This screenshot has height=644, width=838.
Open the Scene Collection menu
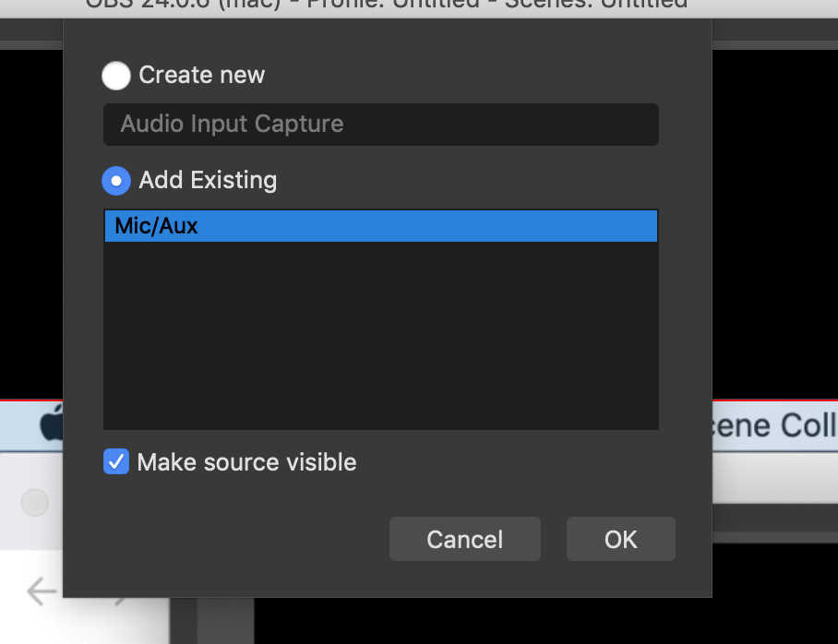pos(774,425)
